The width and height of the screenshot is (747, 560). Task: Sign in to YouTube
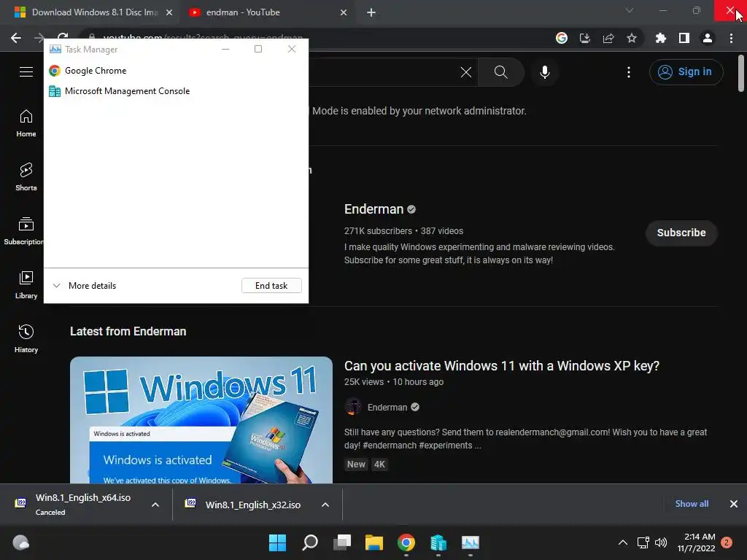click(686, 72)
